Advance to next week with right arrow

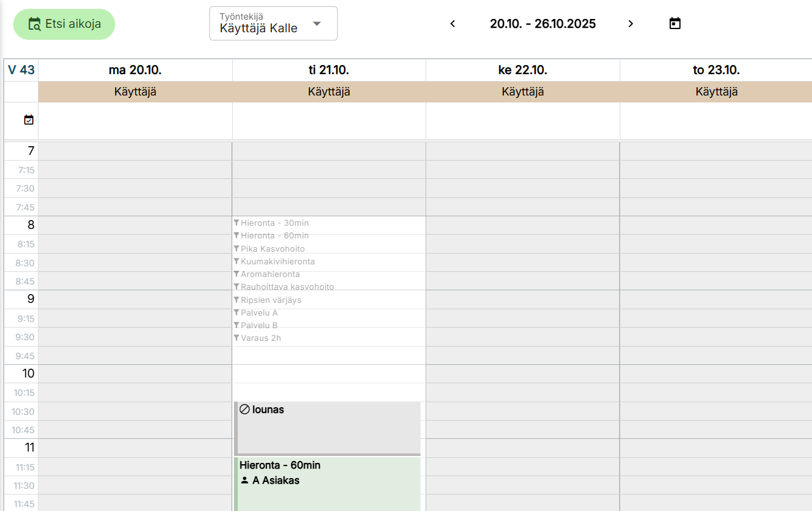point(631,24)
